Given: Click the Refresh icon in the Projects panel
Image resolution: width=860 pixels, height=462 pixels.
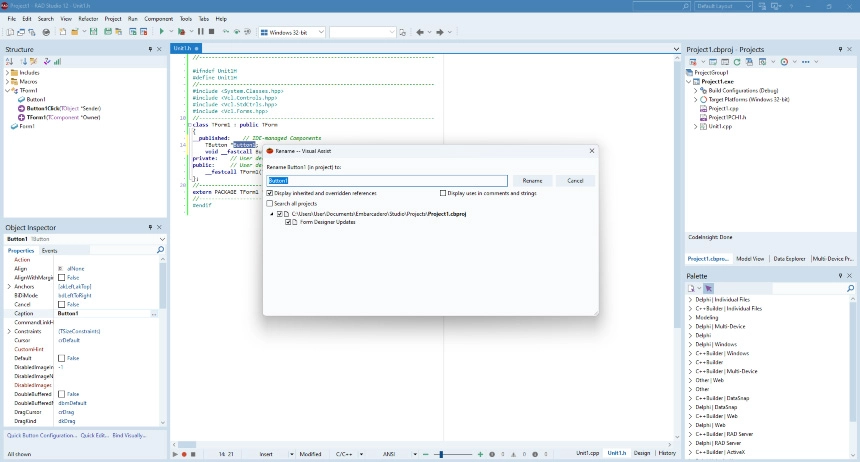Looking at the screenshot, I should point(735,62).
